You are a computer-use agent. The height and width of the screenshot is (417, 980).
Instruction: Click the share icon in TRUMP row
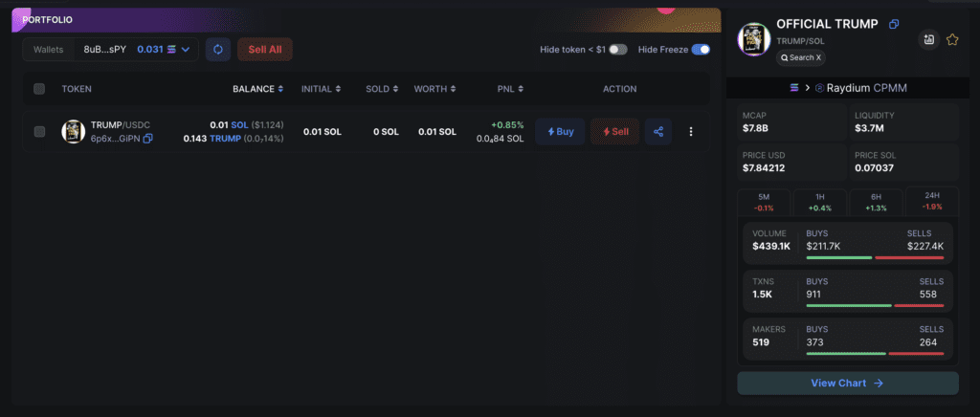coord(658,132)
